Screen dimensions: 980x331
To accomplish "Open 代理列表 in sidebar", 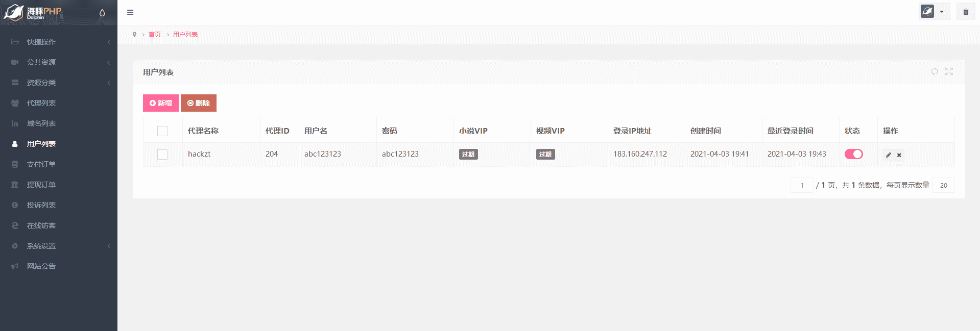I will [x=59, y=103].
